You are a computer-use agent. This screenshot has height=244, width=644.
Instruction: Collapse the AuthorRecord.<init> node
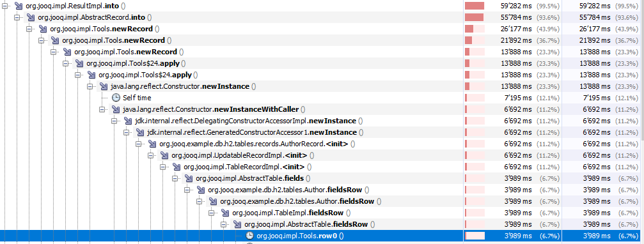[138, 144]
